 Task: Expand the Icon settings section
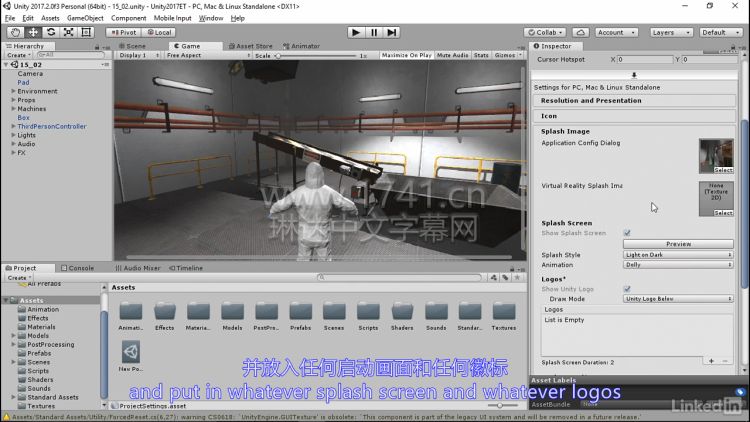click(634, 116)
